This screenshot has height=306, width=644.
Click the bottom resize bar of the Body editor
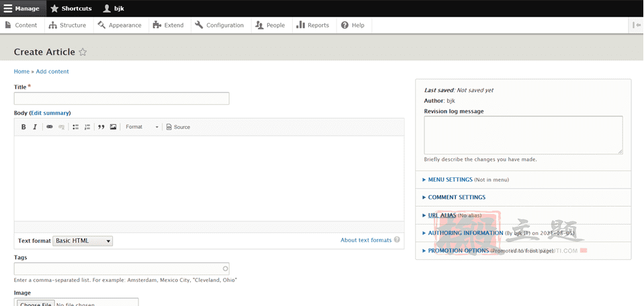pyautogui.click(x=209, y=227)
